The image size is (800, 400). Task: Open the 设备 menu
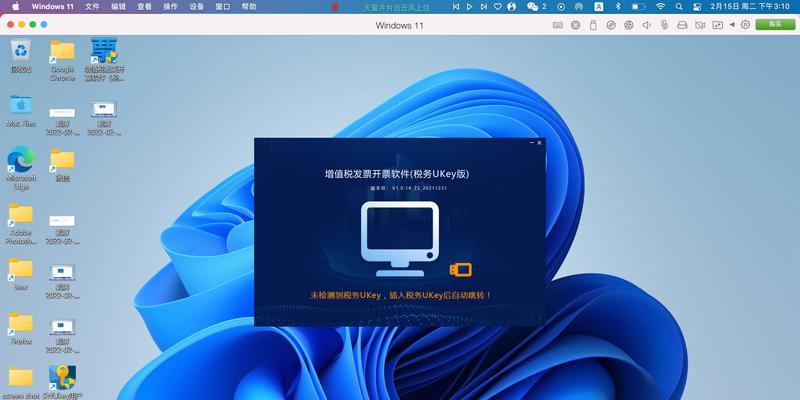point(196,7)
